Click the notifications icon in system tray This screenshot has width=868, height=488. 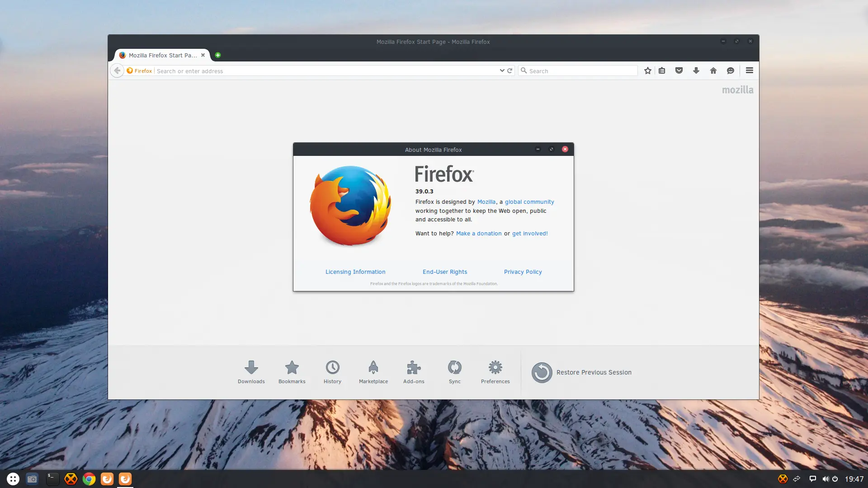(812, 479)
